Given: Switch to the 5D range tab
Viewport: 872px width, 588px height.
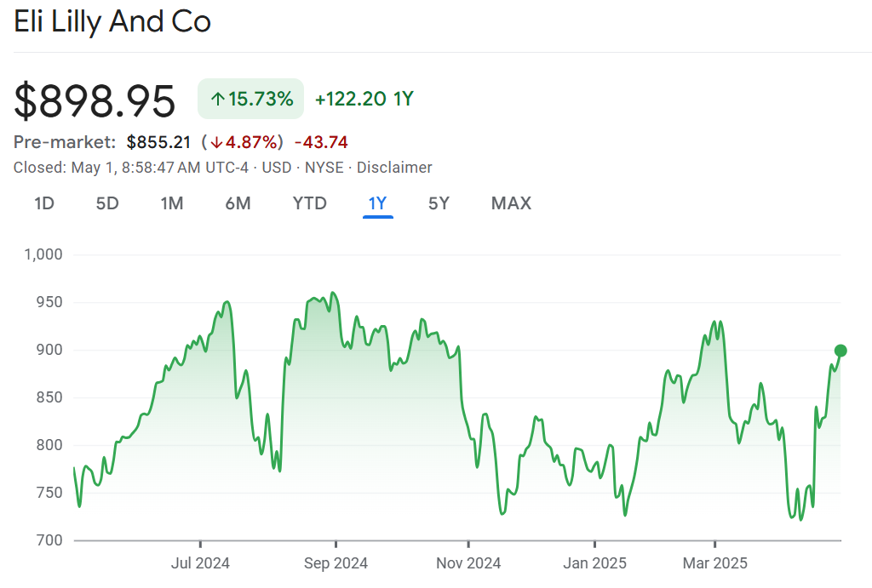Looking at the screenshot, I should 107,203.
